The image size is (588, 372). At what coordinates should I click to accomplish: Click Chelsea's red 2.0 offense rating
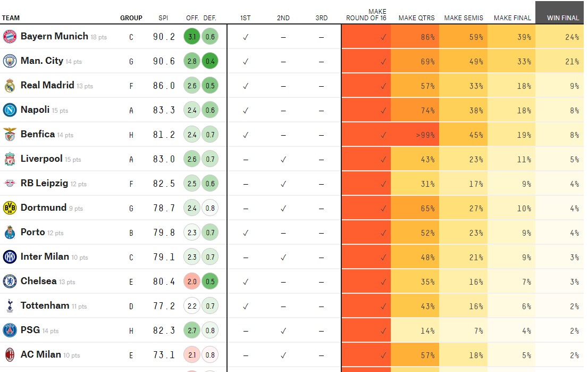click(x=192, y=282)
